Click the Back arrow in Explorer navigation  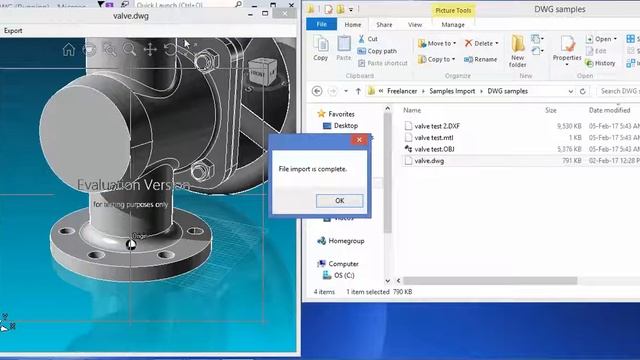[317, 91]
